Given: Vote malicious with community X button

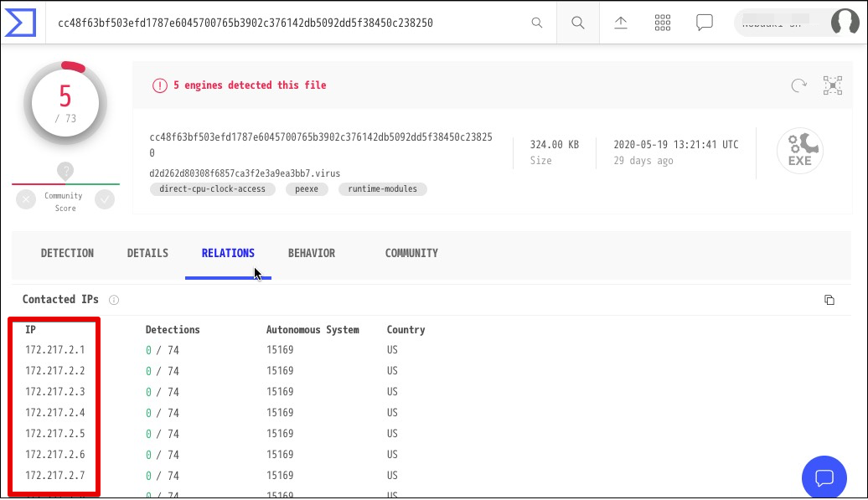Looking at the screenshot, I should [26, 199].
